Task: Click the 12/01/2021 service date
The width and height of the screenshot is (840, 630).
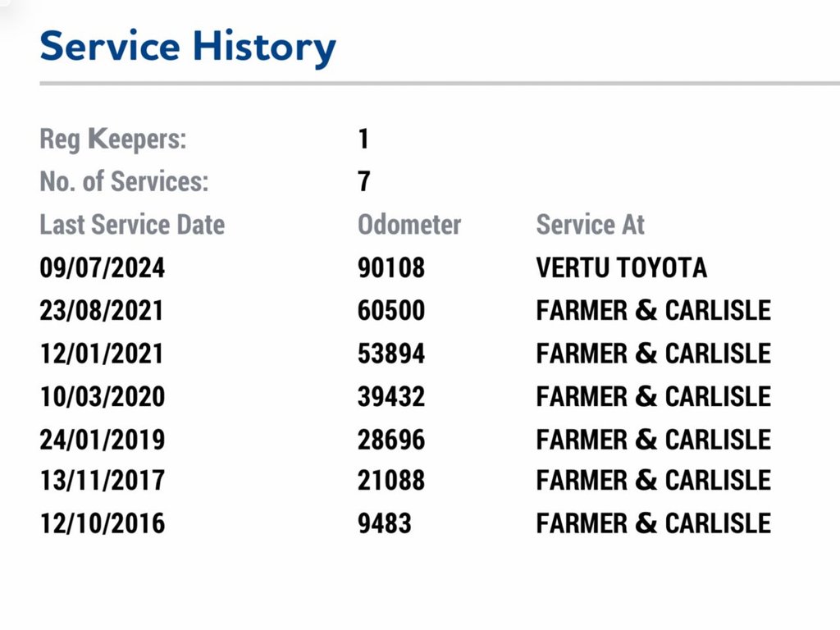Action: tap(102, 354)
